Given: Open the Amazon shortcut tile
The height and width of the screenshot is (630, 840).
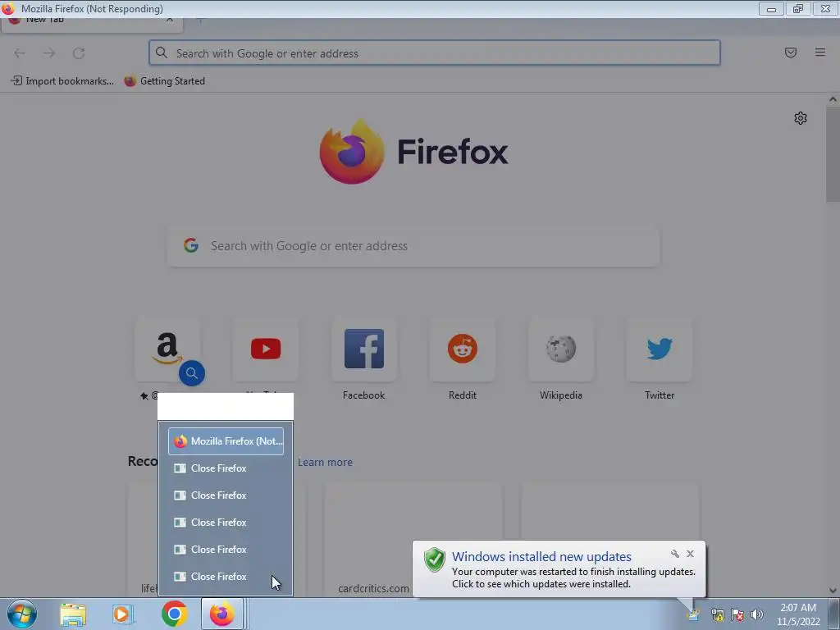Looking at the screenshot, I should 167,349.
